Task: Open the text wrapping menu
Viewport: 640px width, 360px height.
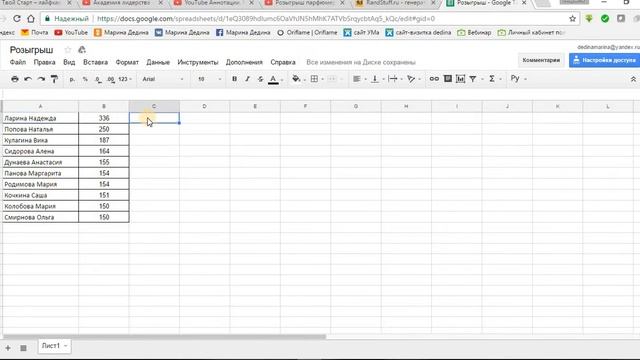Action: (393, 79)
